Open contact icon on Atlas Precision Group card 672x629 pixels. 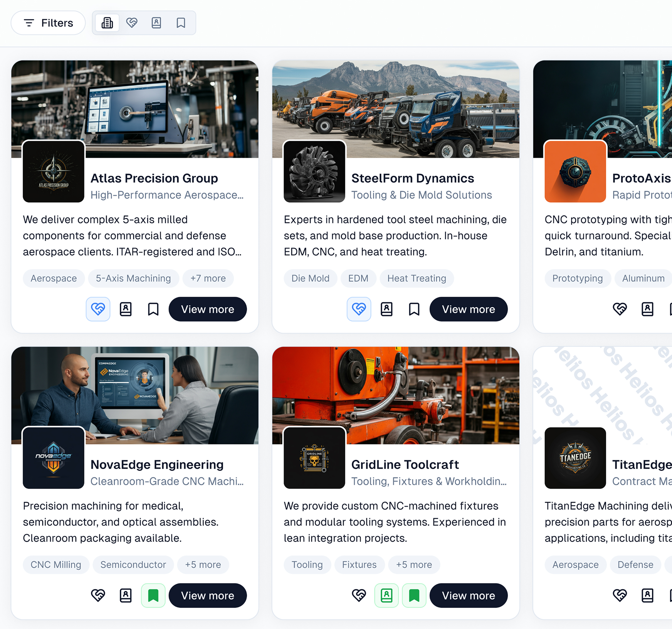click(x=126, y=309)
